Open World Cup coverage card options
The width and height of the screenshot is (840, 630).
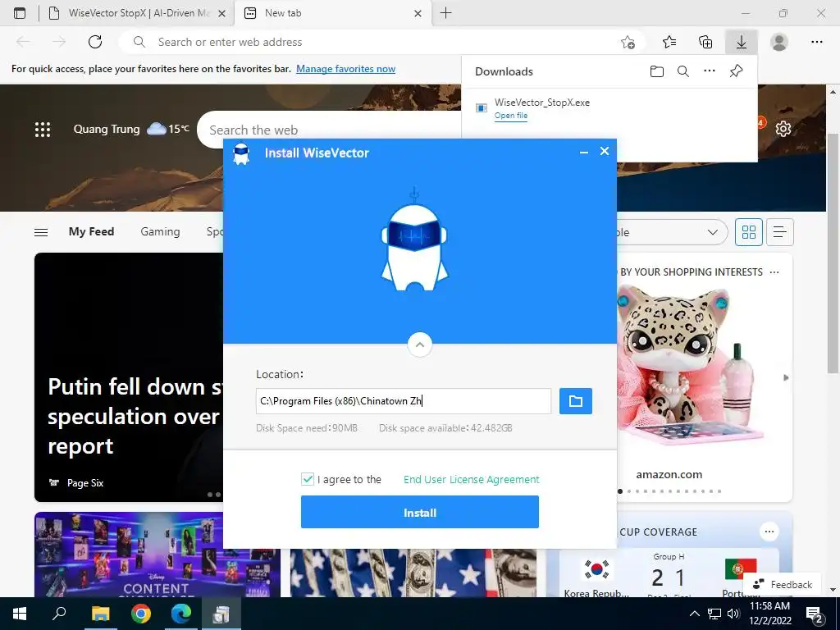769,532
